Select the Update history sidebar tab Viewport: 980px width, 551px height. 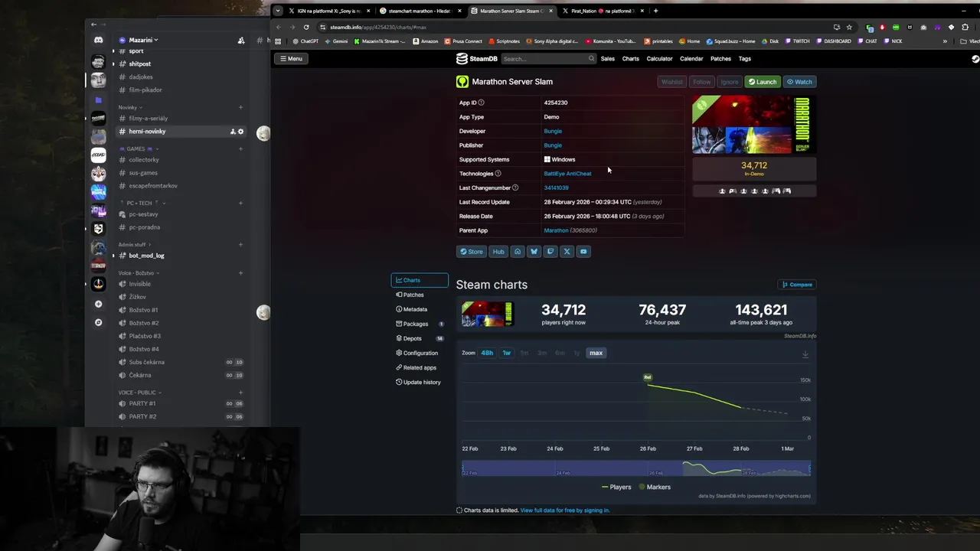point(419,382)
